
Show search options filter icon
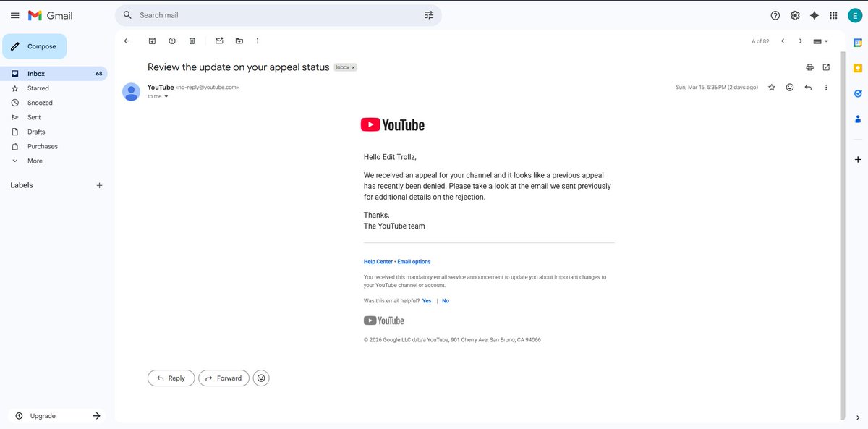(x=429, y=15)
